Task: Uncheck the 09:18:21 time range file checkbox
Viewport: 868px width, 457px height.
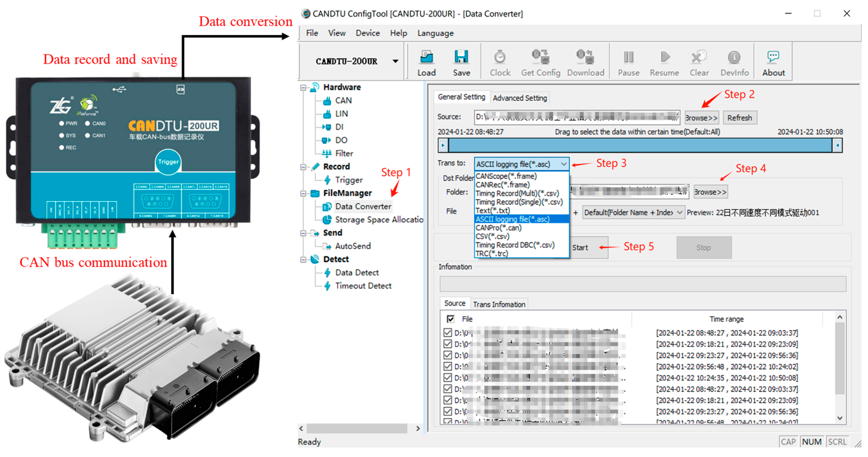Action: [448, 344]
